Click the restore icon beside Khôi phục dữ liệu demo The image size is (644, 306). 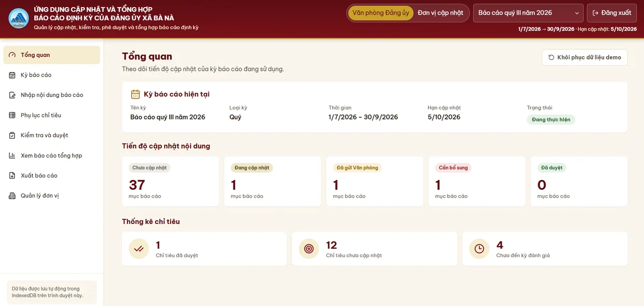pyautogui.click(x=551, y=57)
